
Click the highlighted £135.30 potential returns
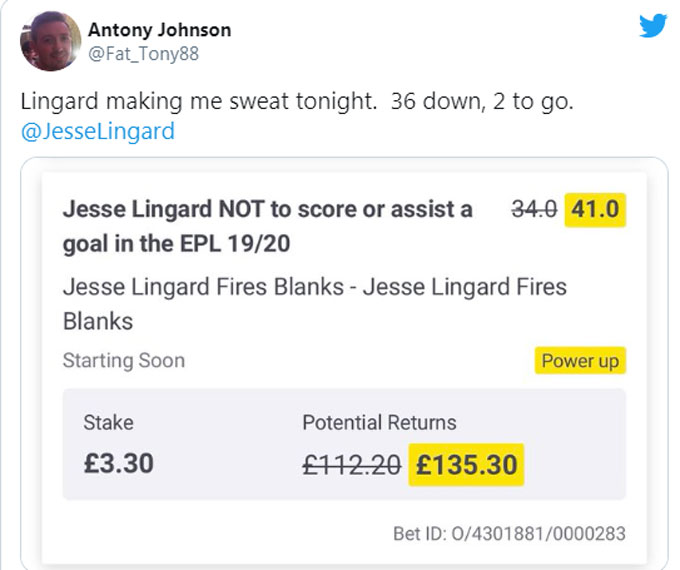(466, 464)
